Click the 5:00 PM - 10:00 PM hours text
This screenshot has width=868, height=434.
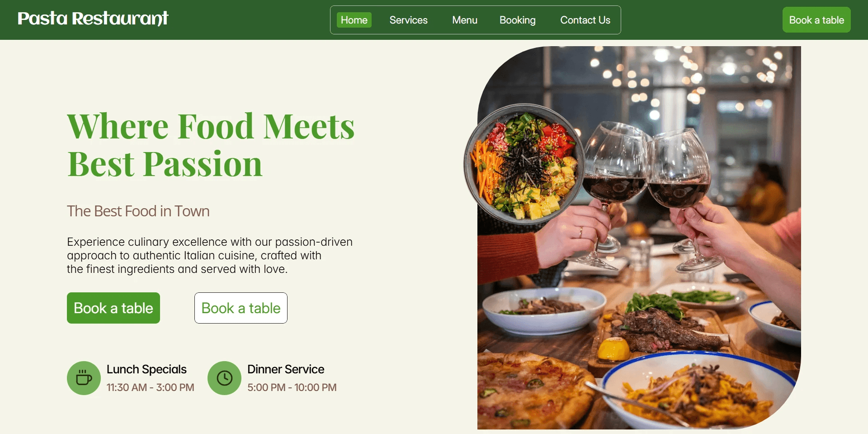click(x=292, y=387)
